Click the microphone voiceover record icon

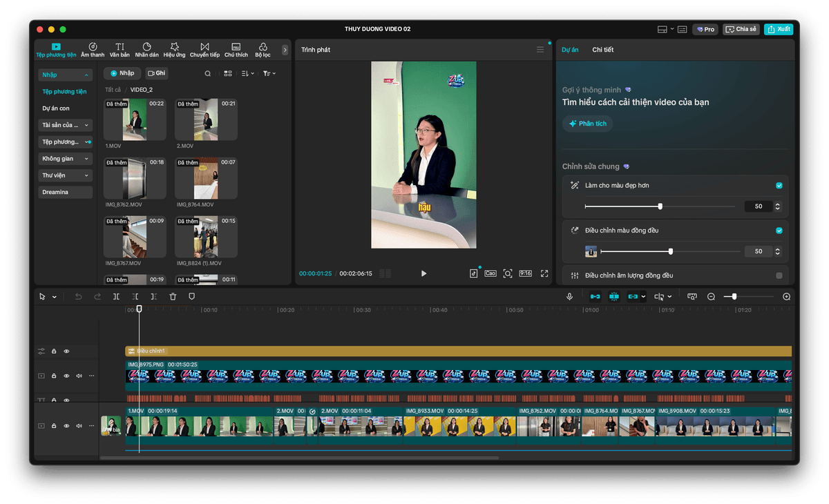569,296
